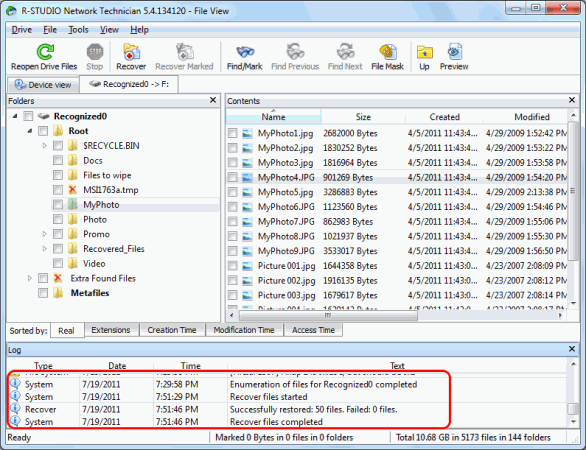Collapse the Root folder node
586x450 pixels.
pos(30,131)
